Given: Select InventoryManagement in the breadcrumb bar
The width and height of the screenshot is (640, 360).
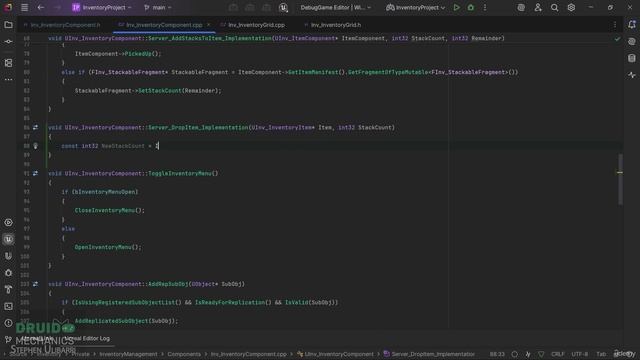Looking at the screenshot, I should [x=128, y=354].
